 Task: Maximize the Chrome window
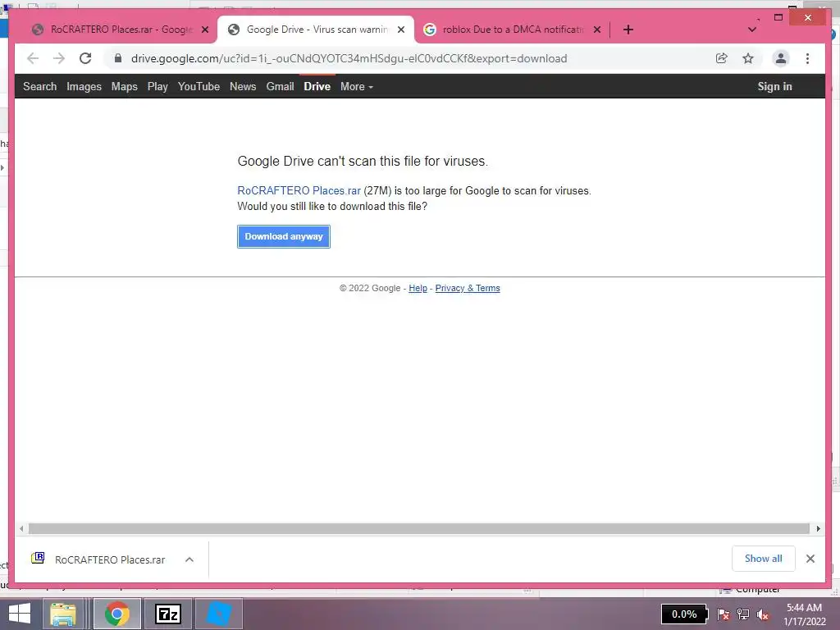(x=778, y=18)
